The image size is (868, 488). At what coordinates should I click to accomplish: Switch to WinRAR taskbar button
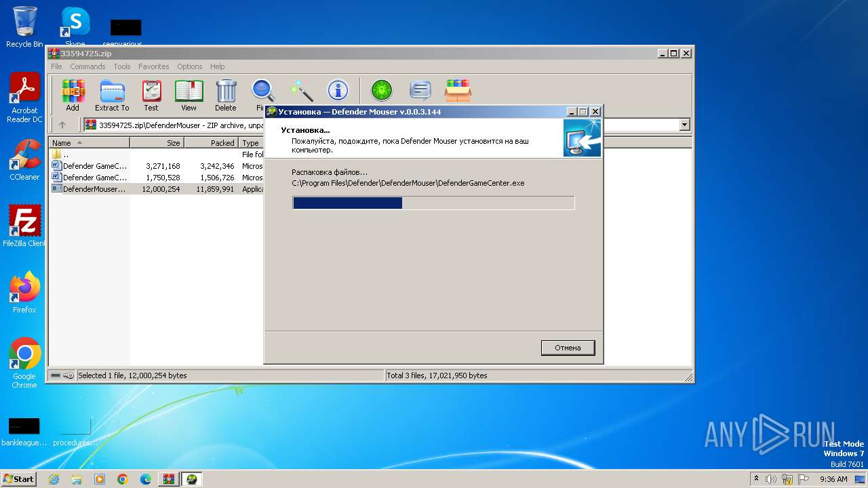coord(169,479)
